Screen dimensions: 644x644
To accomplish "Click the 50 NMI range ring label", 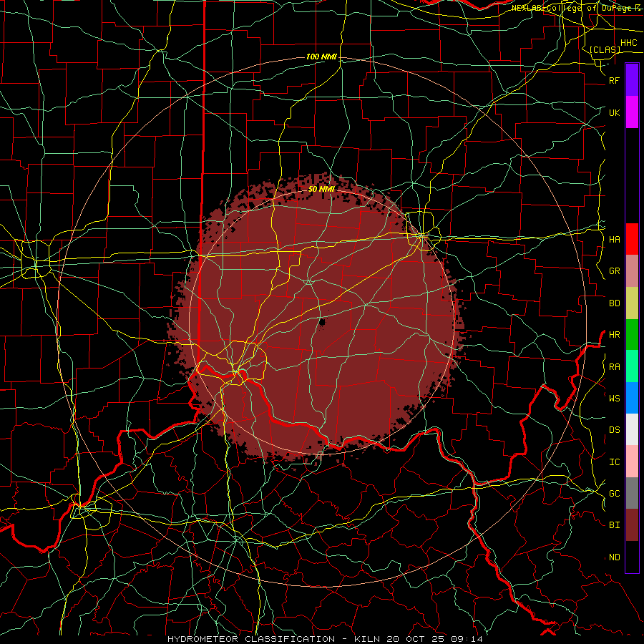I will 321,189.
